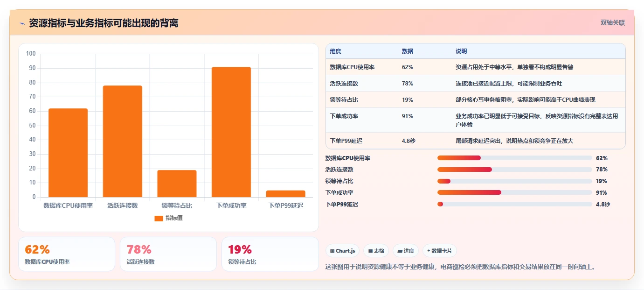The image size is (644, 290).
Task: Select the 数据卡片 tag chip
Action: coord(440,251)
